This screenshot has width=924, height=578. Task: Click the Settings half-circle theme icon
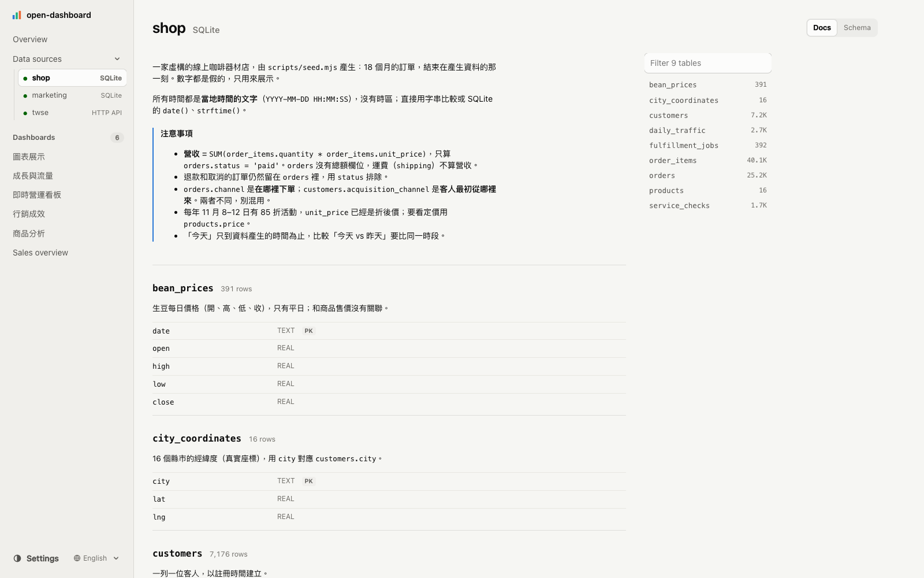(17, 558)
